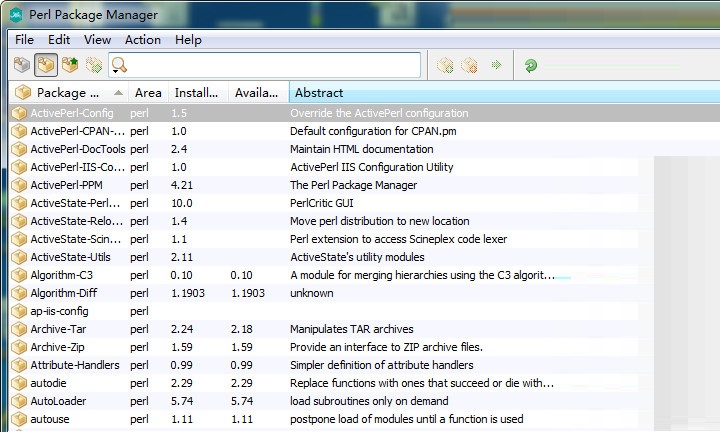Open the Help menu
Screen dimensions: 720x432
click(188, 40)
